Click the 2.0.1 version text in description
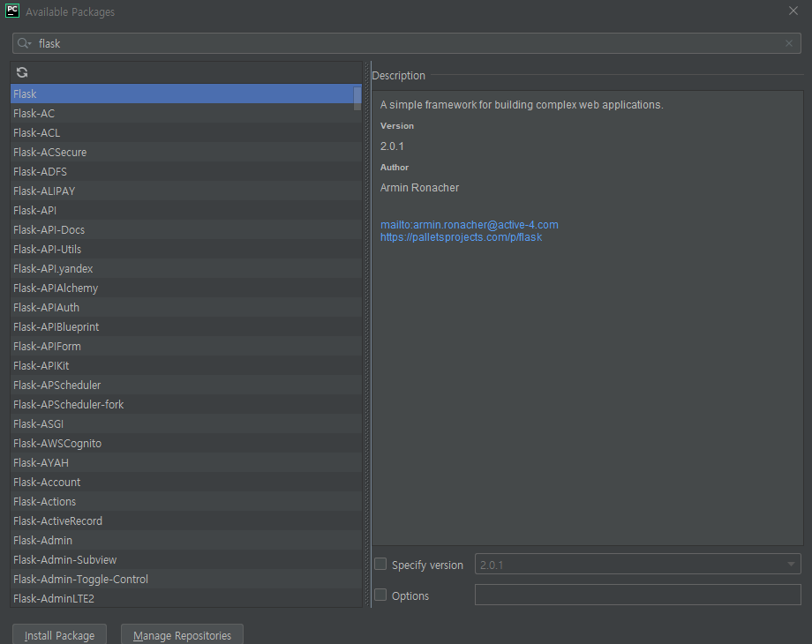 392,146
